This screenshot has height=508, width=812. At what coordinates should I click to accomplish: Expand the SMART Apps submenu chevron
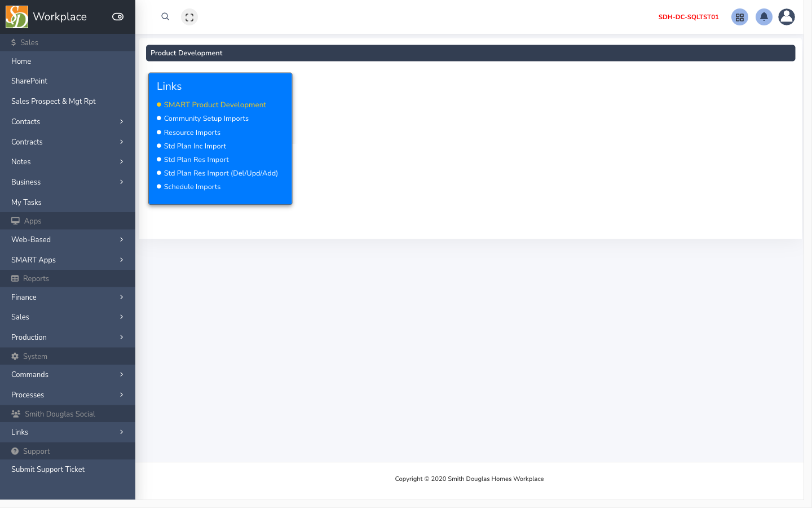(x=121, y=260)
